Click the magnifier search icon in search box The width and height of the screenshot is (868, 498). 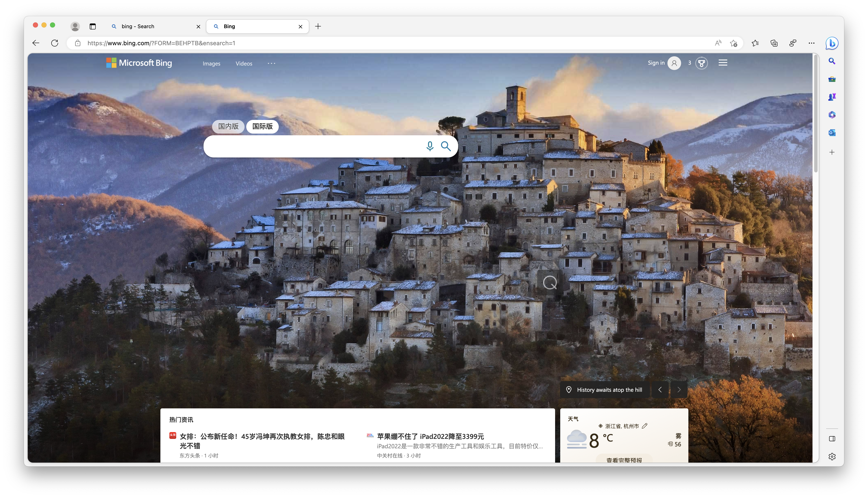click(446, 146)
